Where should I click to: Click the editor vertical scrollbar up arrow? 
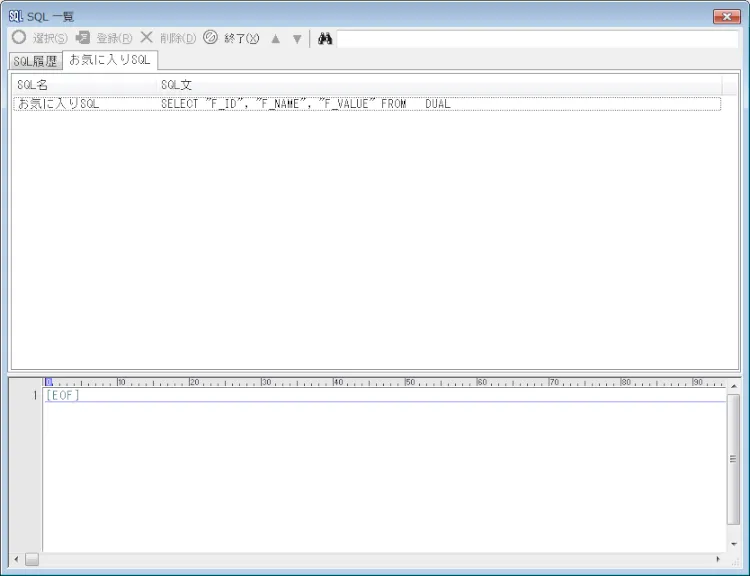coord(733,386)
